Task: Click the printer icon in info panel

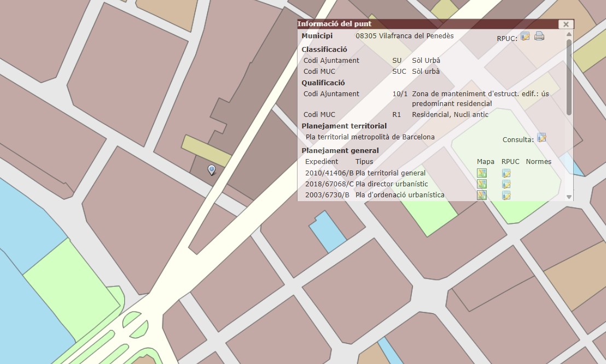Action: [539, 37]
